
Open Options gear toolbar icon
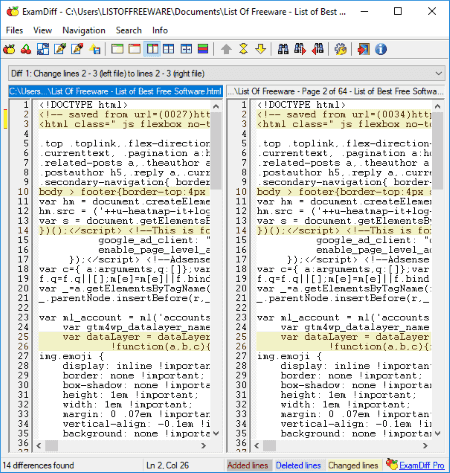341,49
